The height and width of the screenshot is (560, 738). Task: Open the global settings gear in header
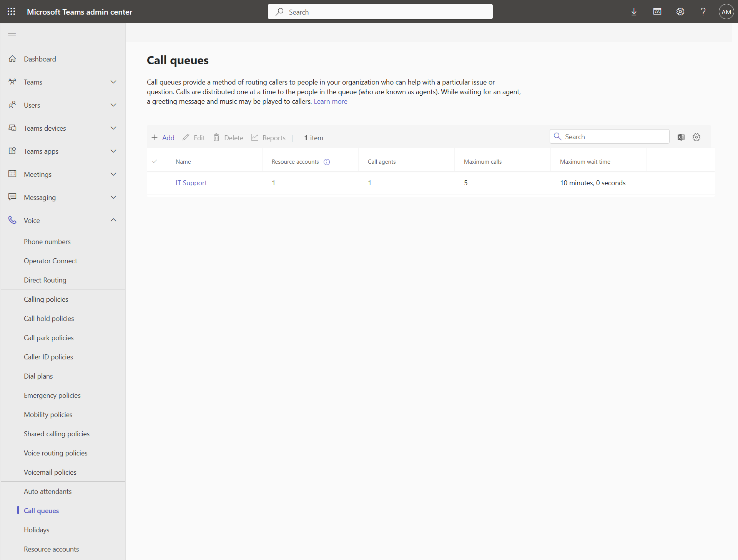680,12
